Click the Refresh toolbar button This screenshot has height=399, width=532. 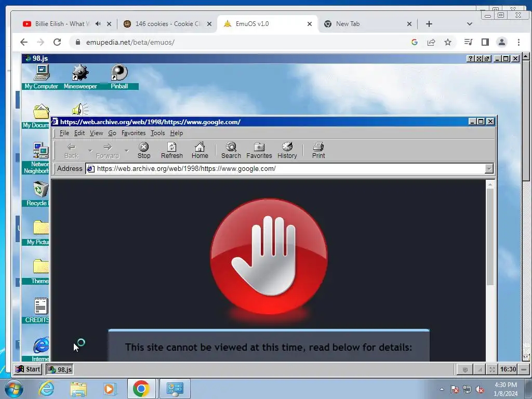tap(171, 150)
